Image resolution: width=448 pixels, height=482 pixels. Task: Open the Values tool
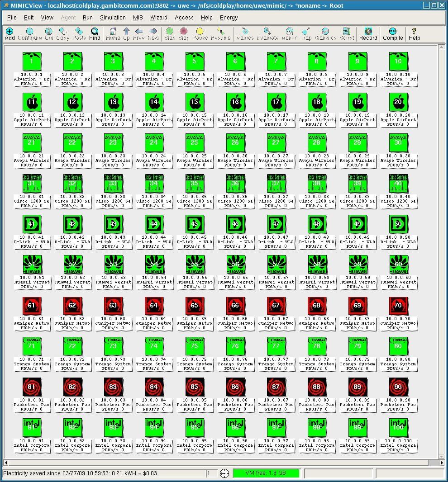tap(245, 34)
